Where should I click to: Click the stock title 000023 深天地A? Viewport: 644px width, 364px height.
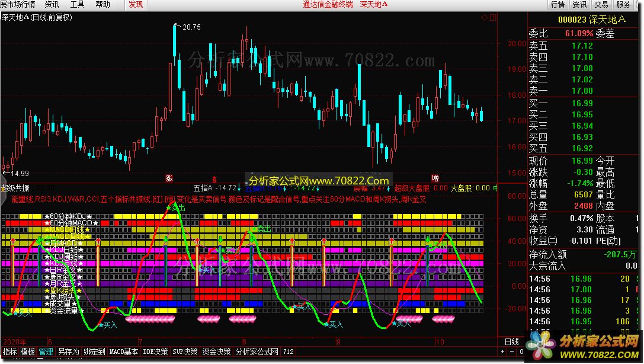pyautogui.click(x=592, y=20)
